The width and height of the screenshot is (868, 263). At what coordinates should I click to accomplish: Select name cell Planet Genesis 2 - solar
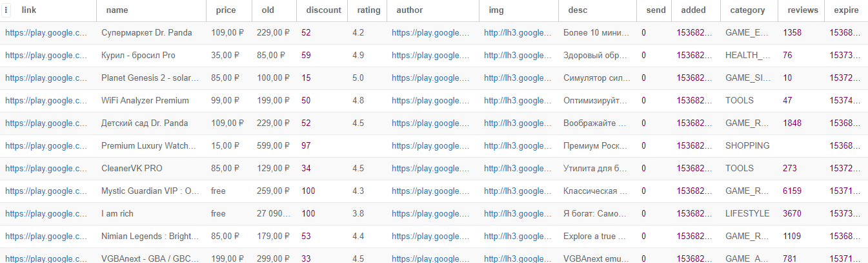pyautogui.click(x=150, y=78)
